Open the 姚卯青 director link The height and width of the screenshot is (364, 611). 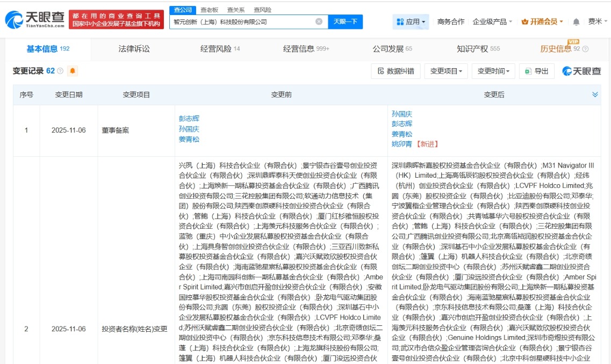click(402, 144)
